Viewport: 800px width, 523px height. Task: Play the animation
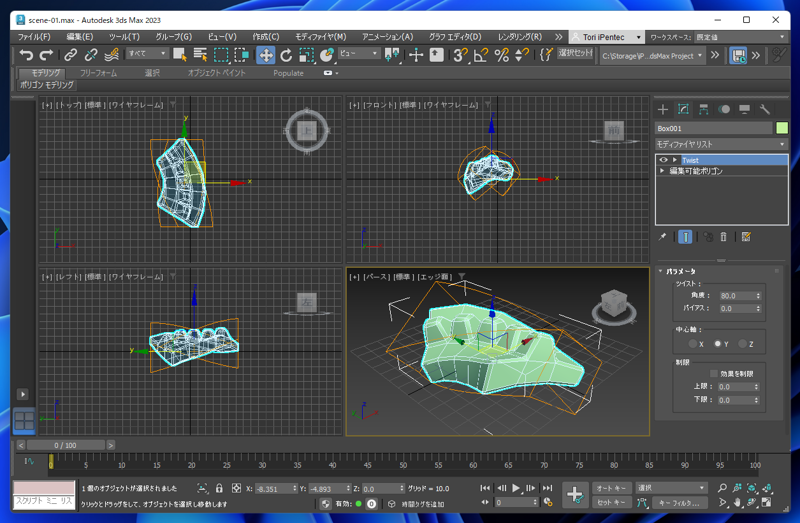(x=516, y=488)
